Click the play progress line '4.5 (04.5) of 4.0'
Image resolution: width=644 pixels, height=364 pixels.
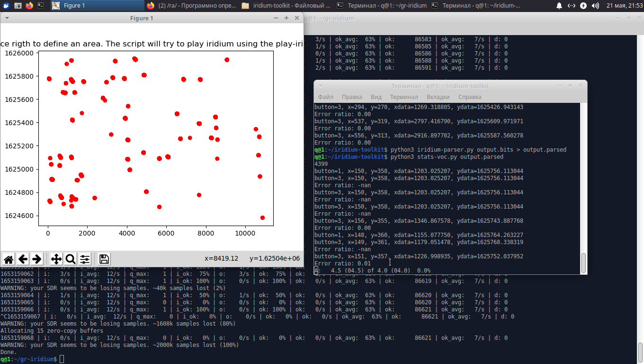point(373,271)
